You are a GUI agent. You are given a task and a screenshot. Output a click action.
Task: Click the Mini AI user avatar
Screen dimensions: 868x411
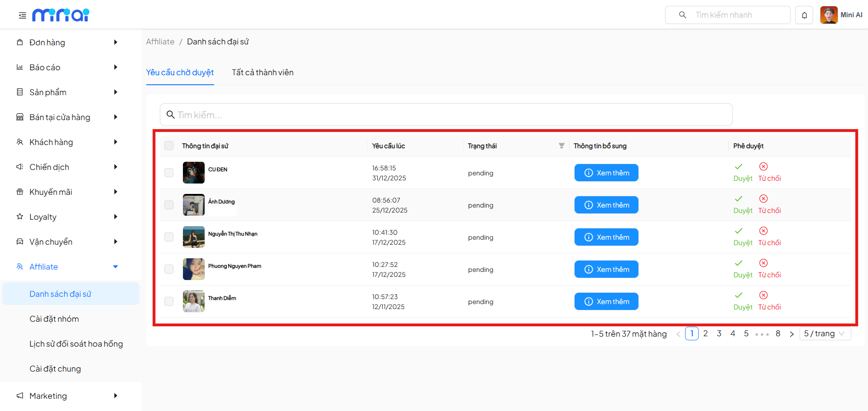point(829,15)
